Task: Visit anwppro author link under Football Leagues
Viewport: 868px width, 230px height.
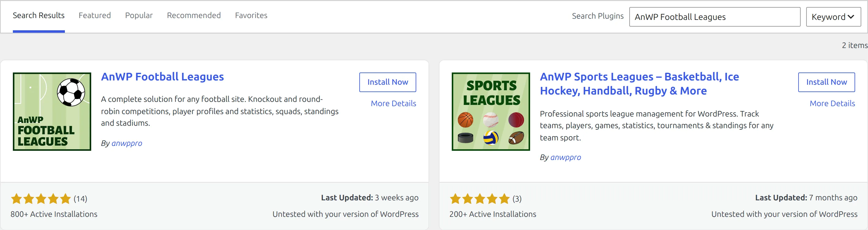Action: tap(127, 143)
